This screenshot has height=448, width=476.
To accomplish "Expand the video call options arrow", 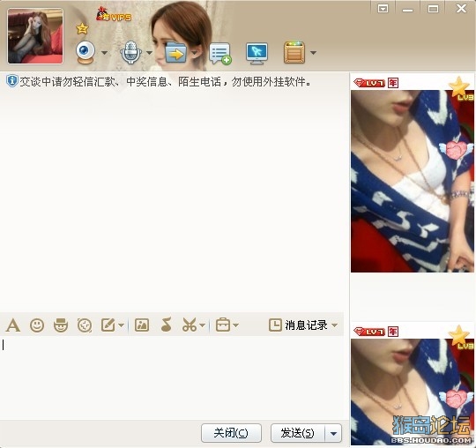I will tap(104, 53).
